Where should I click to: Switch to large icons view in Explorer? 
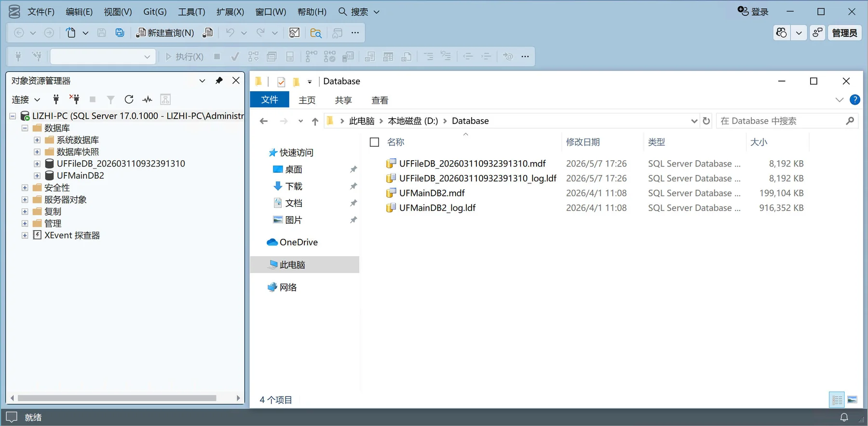852,400
